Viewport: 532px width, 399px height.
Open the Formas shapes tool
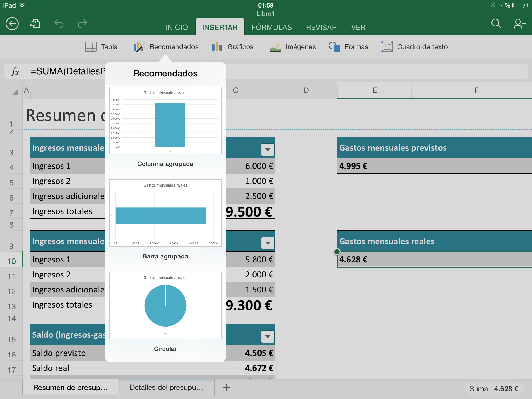[x=348, y=47]
